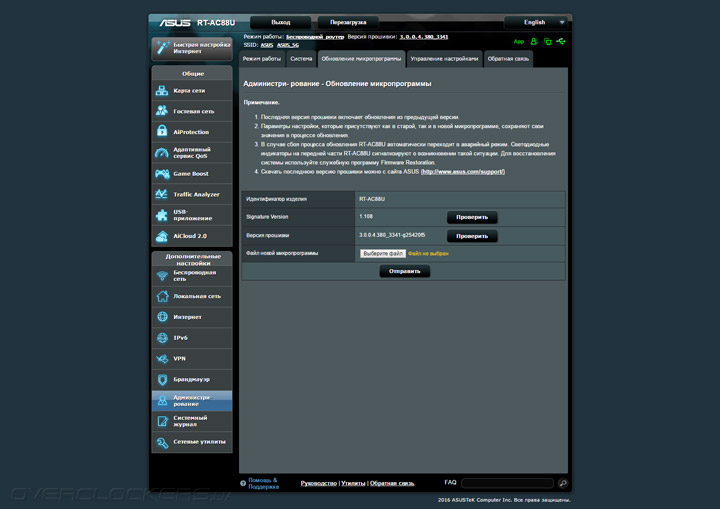Click the Отправить upload button
The width and height of the screenshot is (720, 509).
coord(405,271)
